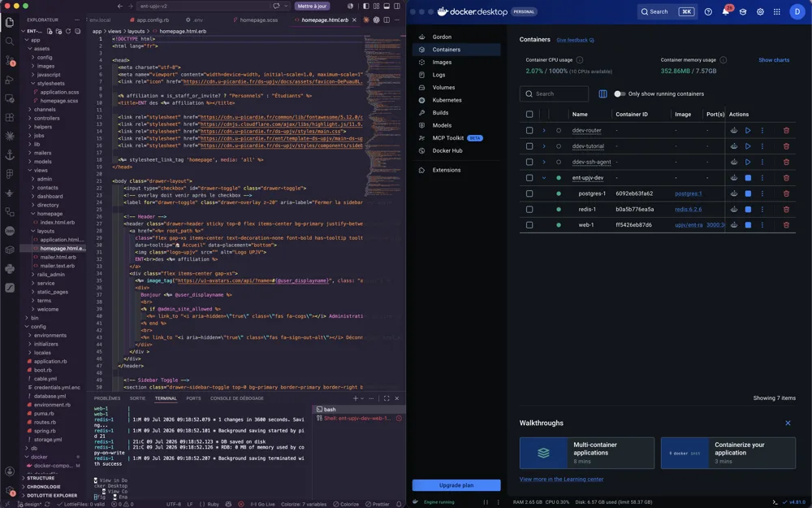The width and height of the screenshot is (812, 508).
Task: Expand the models folder in Explorer
Action: coord(42,162)
